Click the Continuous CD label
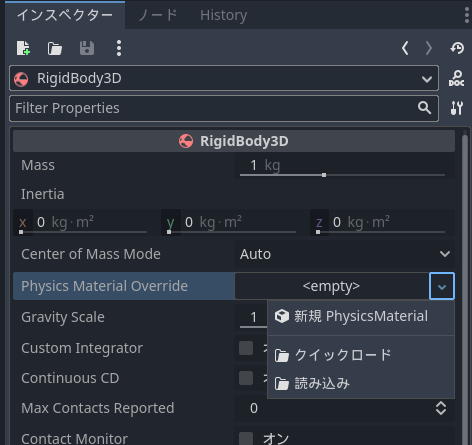This screenshot has height=445, width=472. click(x=70, y=378)
